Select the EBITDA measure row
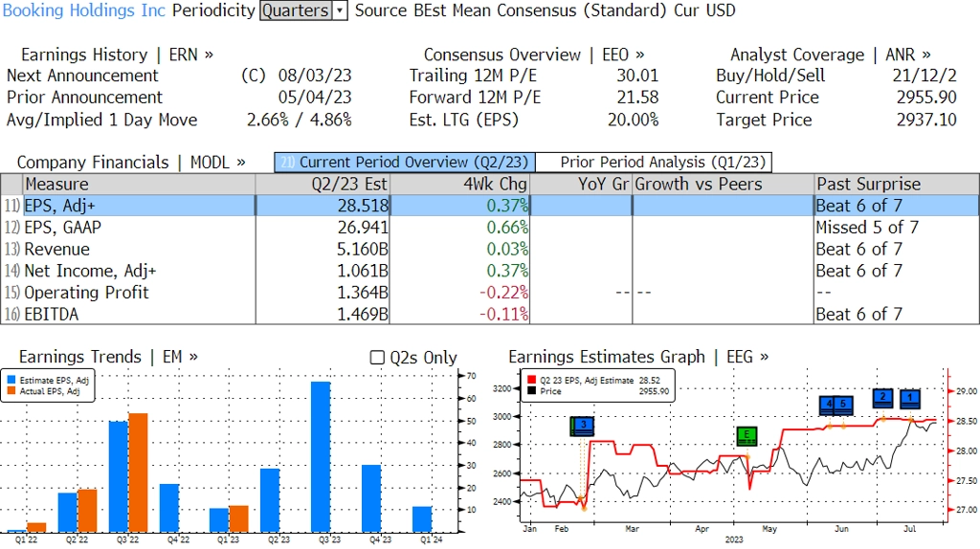 coord(490,314)
